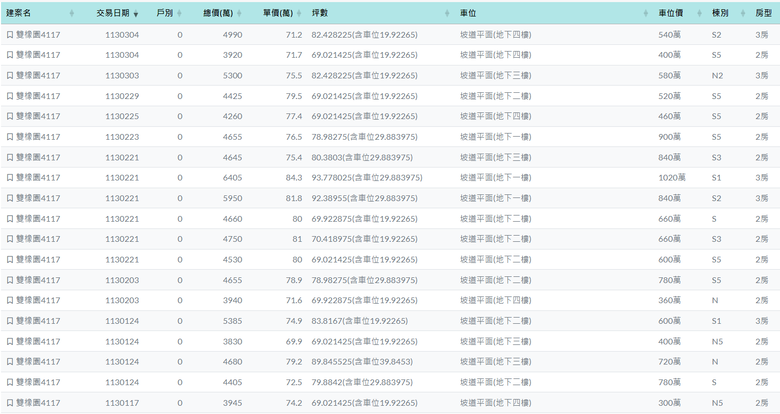Click building cell N2

coord(717,76)
